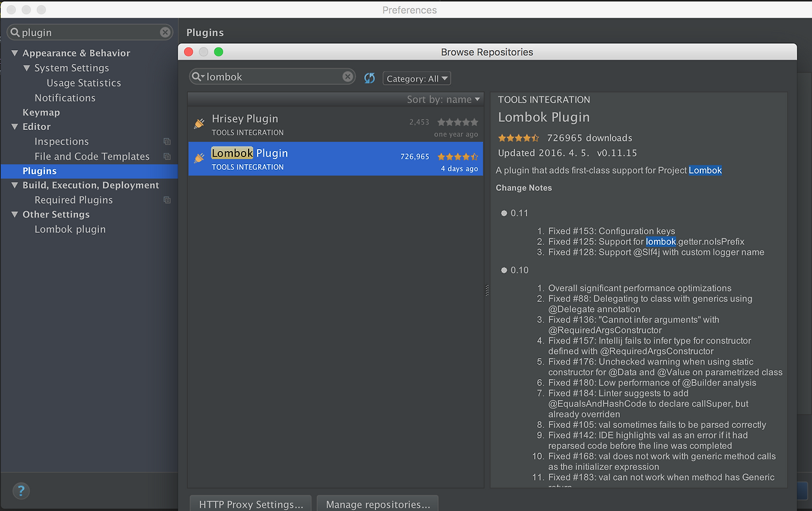Collapse the Other Settings node arrow

coord(15,214)
